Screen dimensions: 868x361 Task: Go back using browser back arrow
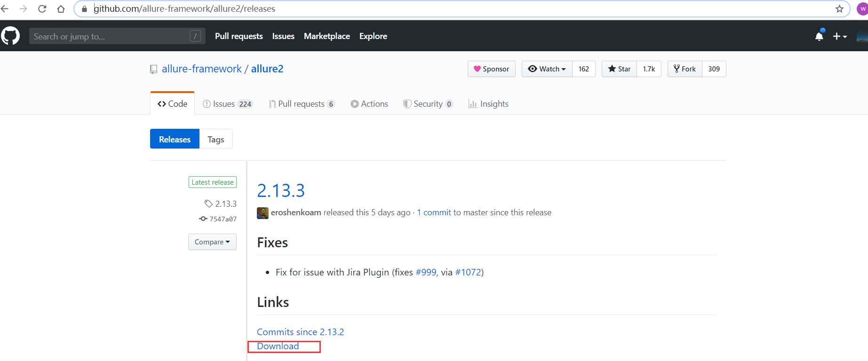(x=5, y=8)
